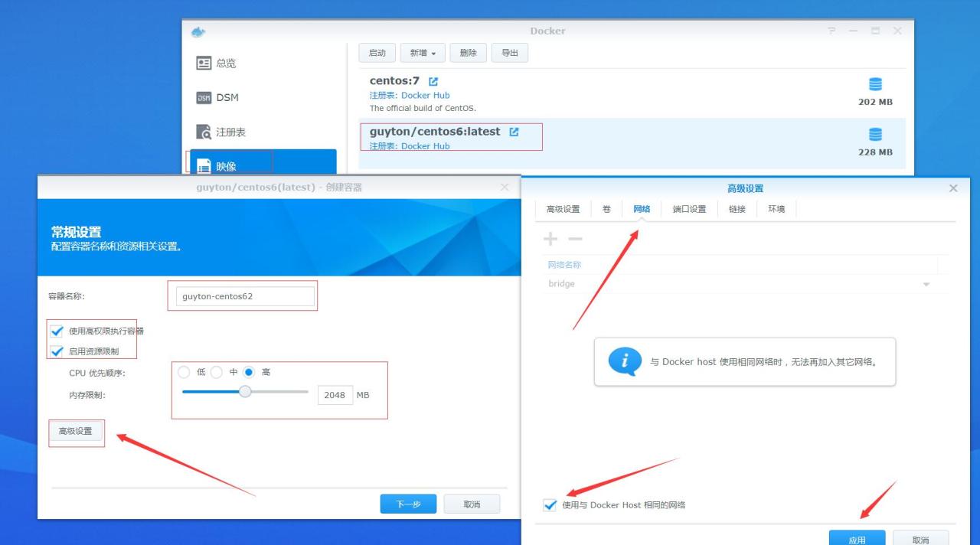The width and height of the screenshot is (980, 545).
Task: Disable the 启用资源限制 option
Action: coord(57,351)
